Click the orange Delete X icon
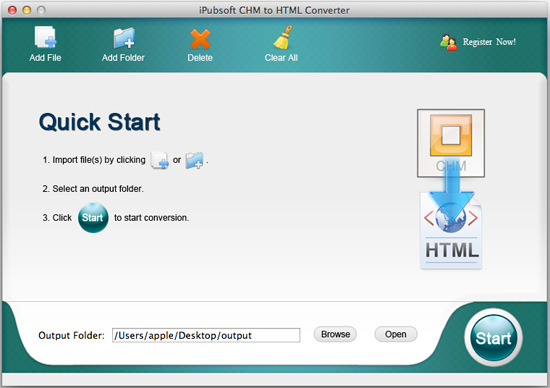 tap(200, 39)
